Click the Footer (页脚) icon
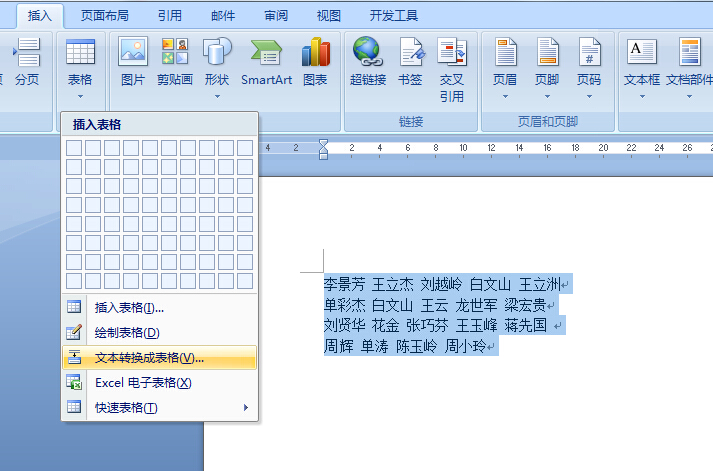This screenshot has width=713, height=471. tap(547, 51)
